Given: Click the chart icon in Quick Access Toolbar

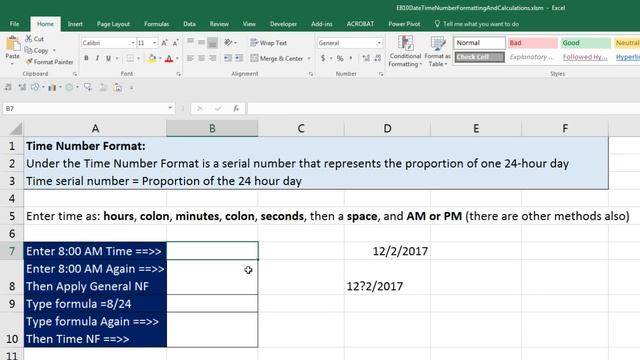Looking at the screenshot, I should click(52, 87).
